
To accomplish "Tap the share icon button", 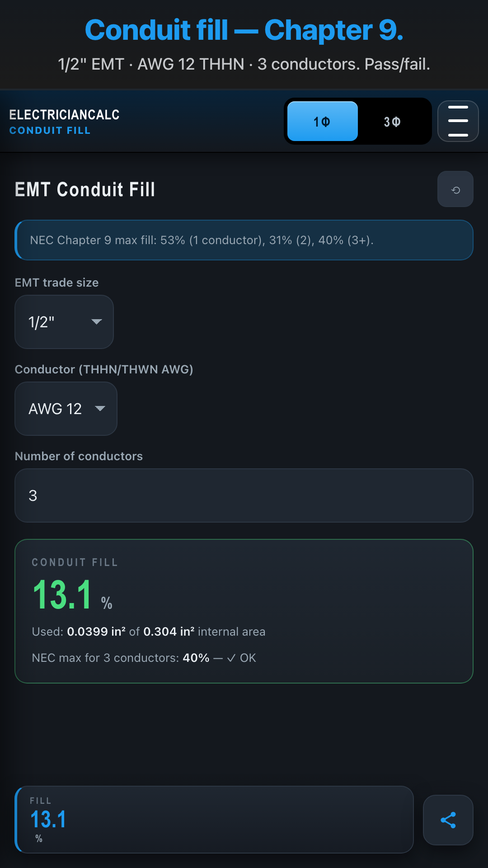I will (x=448, y=820).
